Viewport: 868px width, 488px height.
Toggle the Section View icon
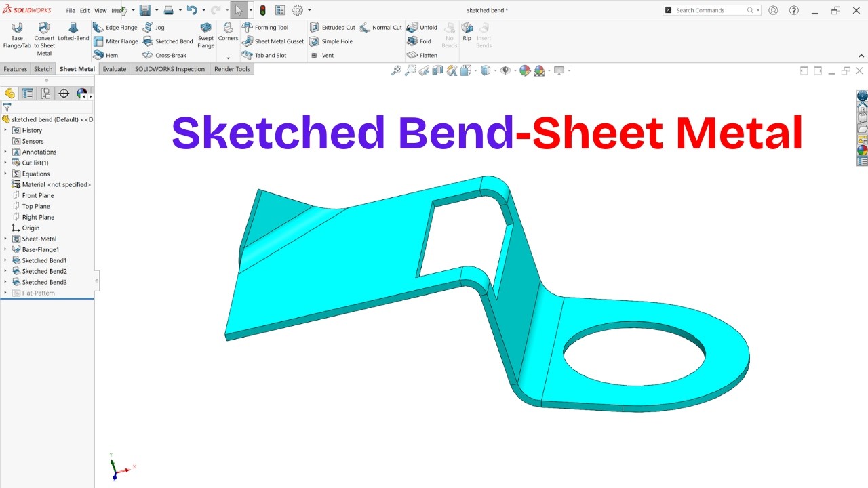437,70
